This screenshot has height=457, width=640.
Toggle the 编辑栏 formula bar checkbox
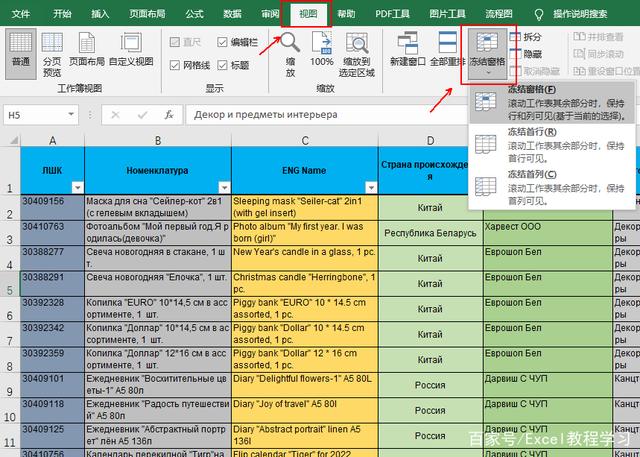click(222, 42)
